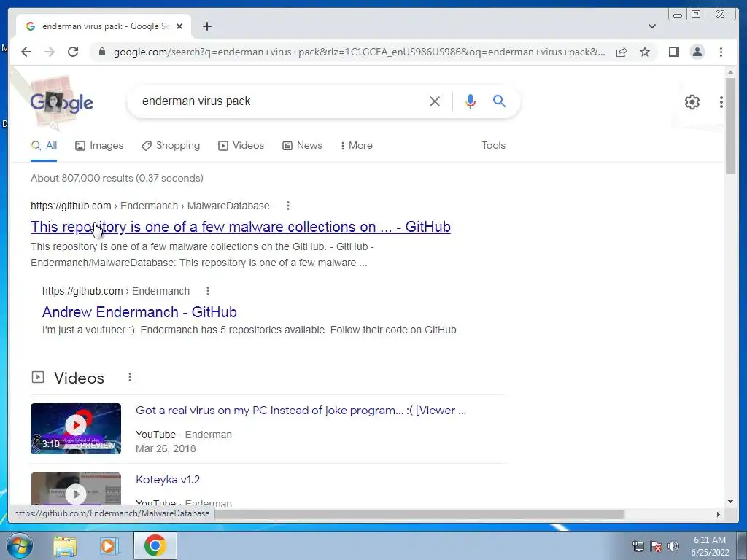Open a new browser tab
Screen dimensions: 747x560
(x=206, y=26)
